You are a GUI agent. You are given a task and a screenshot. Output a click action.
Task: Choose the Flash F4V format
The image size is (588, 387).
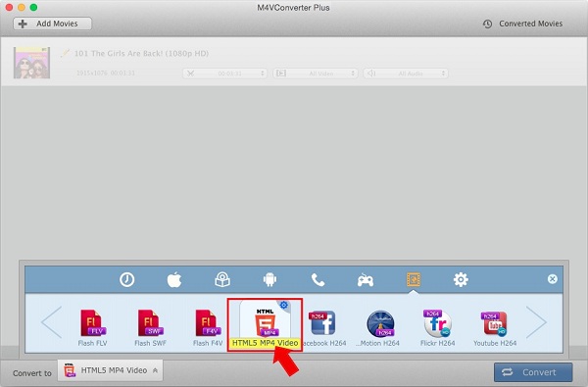pos(208,327)
